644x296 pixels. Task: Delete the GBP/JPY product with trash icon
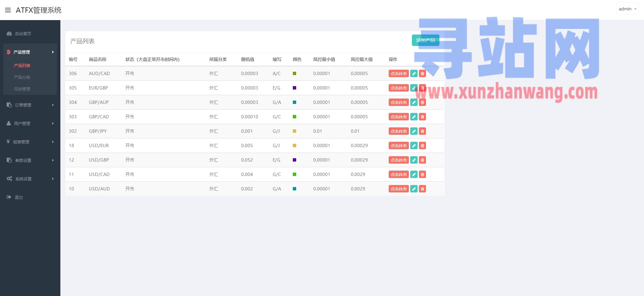422,131
